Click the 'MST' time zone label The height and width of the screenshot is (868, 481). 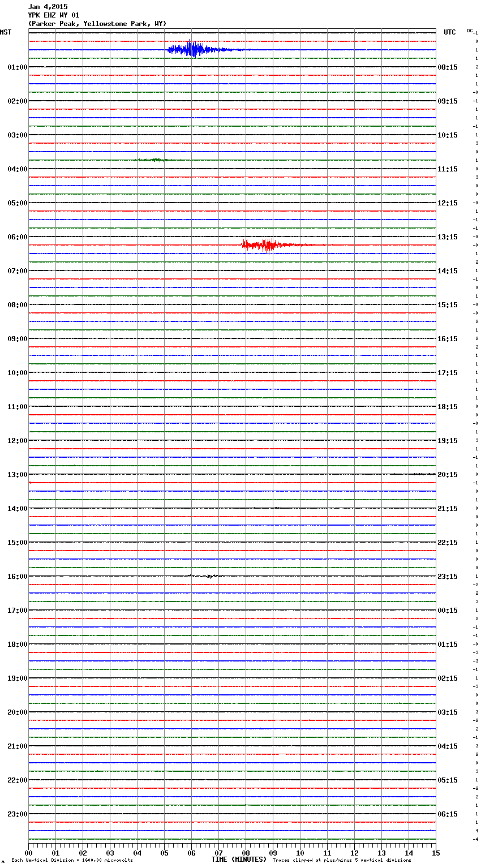point(6,32)
